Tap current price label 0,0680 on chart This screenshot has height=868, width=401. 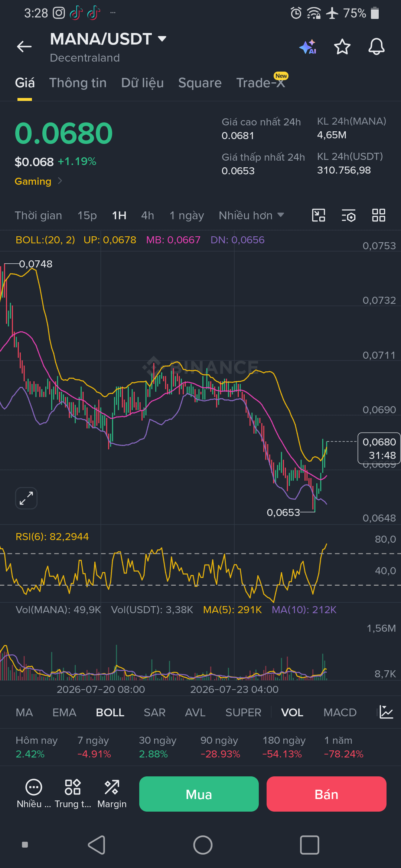[x=379, y=448]
